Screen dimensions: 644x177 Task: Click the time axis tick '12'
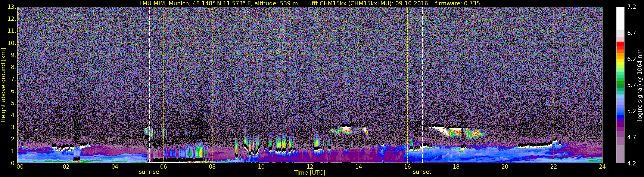pos(310,167)
